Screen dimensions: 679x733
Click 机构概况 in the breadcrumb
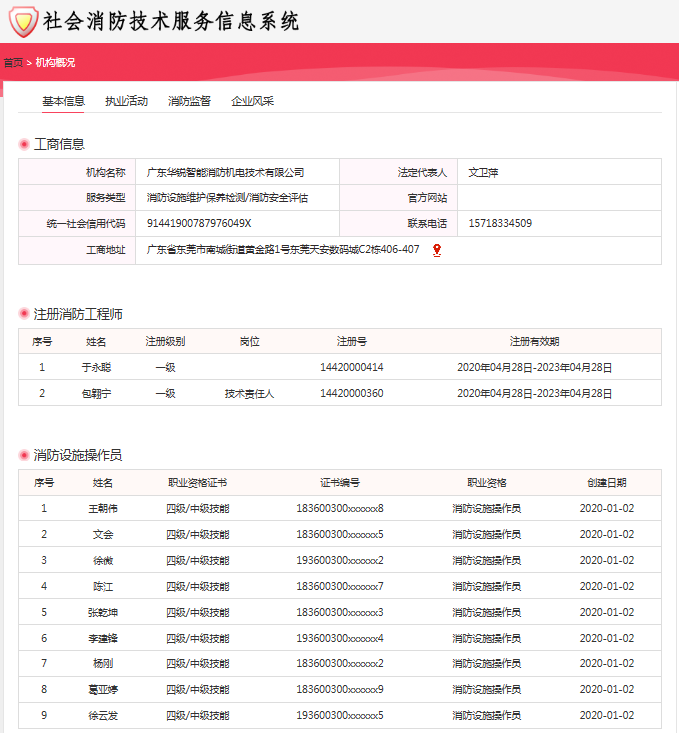pyautogui.click(x=55, y=62)
